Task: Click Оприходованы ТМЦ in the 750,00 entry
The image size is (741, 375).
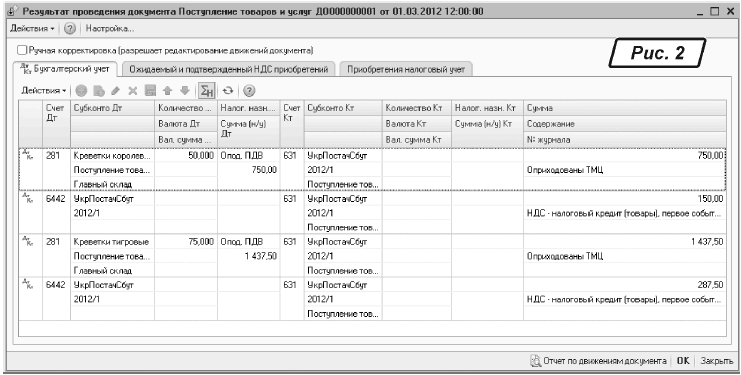Action: pos(565,170)
